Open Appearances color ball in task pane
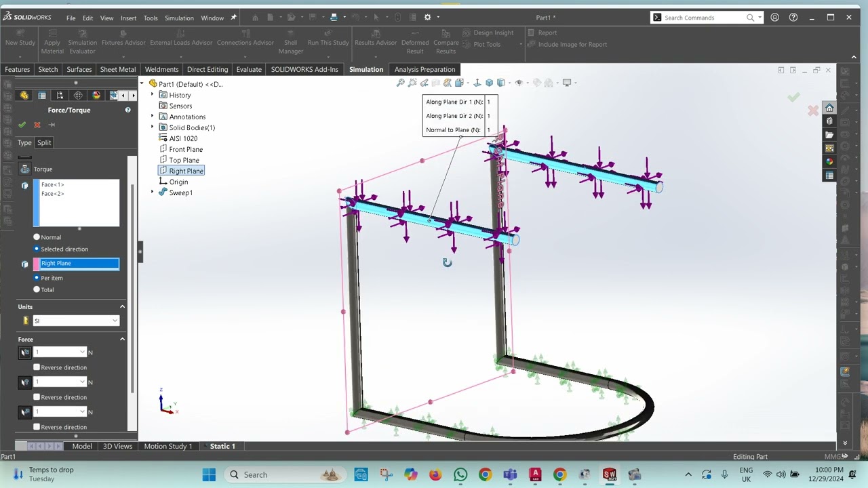The height and width of the screenshot is (488, 868). tap(829, 162)
